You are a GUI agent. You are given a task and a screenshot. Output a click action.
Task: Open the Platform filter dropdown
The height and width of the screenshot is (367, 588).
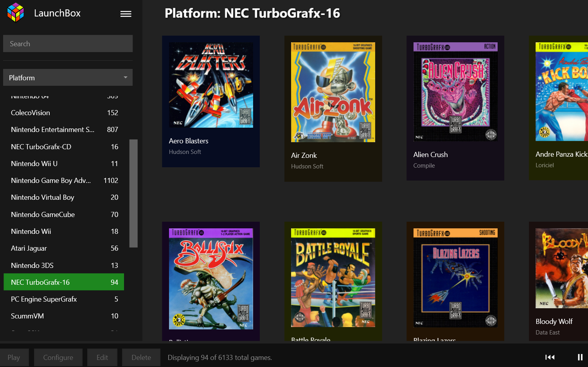tap(68, 78)
